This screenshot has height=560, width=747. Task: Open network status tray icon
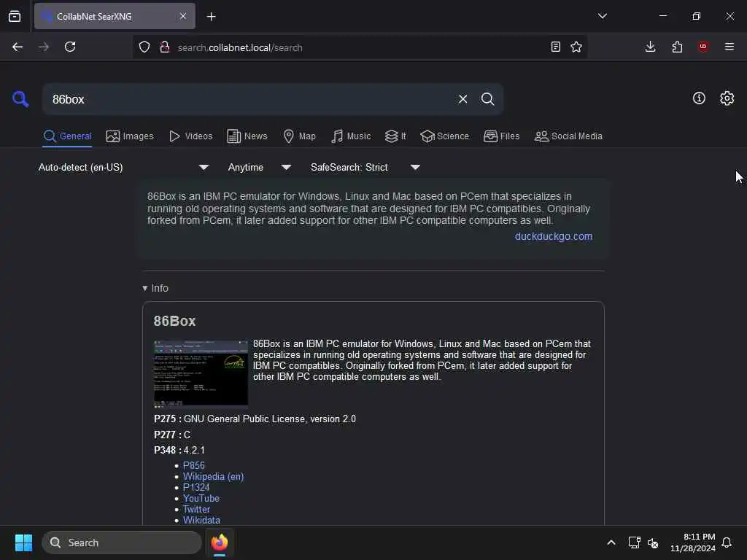(634, 542)
